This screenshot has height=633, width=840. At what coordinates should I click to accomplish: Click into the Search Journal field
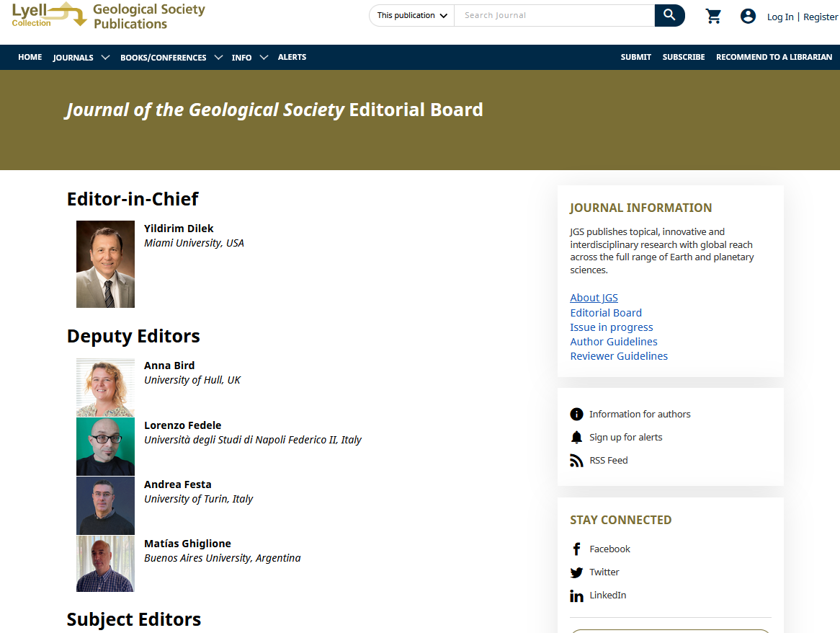pyautogui.click(x=553, y=15)
